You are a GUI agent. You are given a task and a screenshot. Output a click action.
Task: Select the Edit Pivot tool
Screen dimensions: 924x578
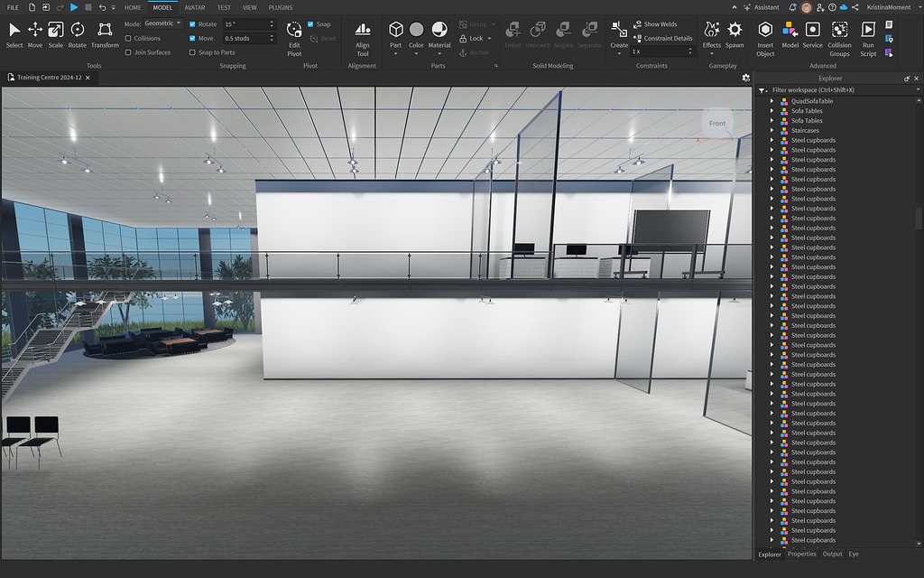tap(294, 36)
